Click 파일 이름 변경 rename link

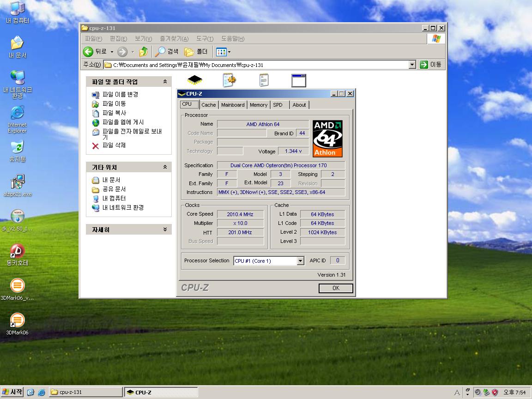(x=115, y=94)
